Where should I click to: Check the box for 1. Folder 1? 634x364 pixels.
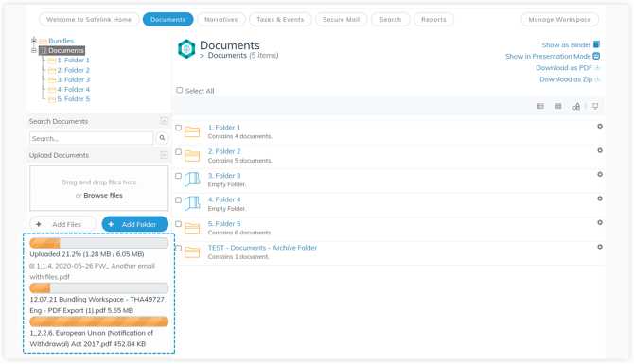coord(178,128)
